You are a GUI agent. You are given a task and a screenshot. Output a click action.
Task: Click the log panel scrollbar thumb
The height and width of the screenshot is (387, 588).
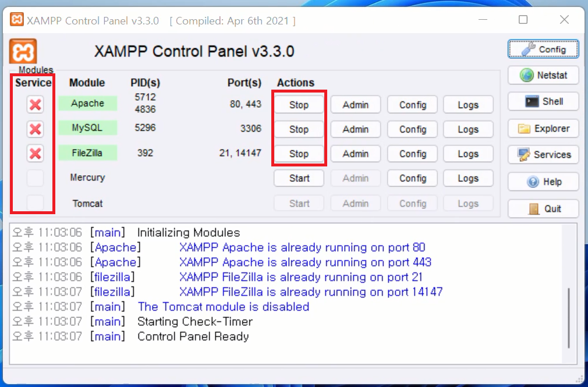click(569, 318)
